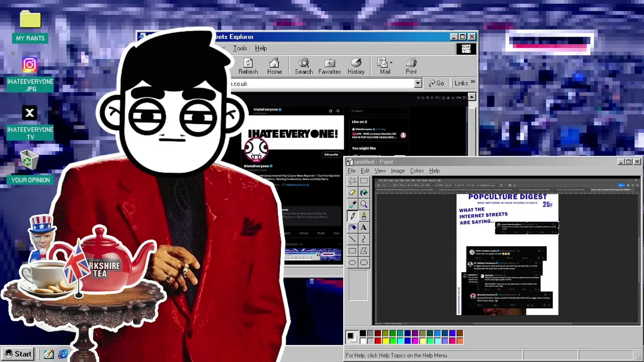Click the Links label in Explorer toolbar

(461, 83)
